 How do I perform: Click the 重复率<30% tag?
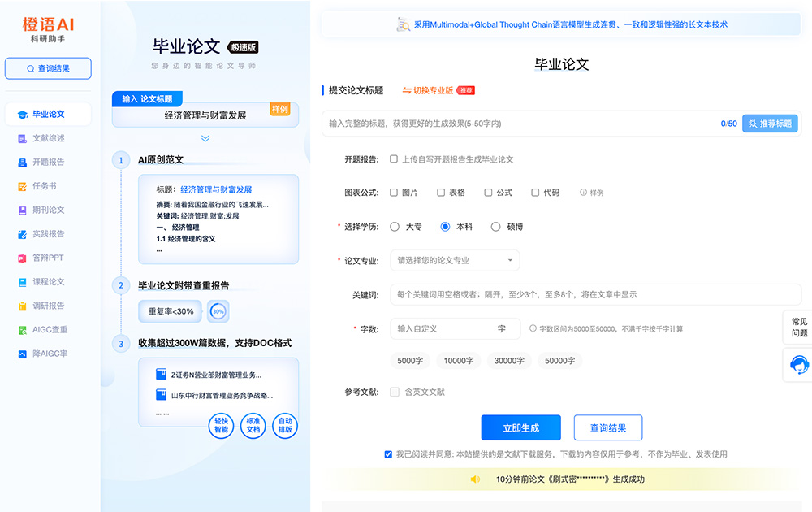point(171,311)
